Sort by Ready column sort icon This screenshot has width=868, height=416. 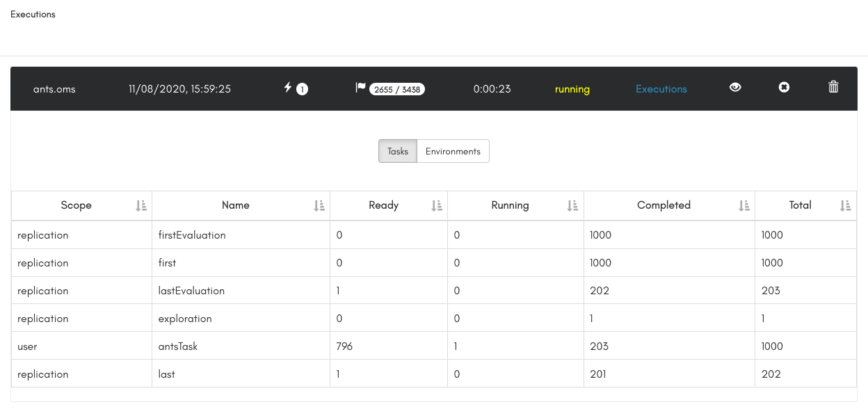437,206
